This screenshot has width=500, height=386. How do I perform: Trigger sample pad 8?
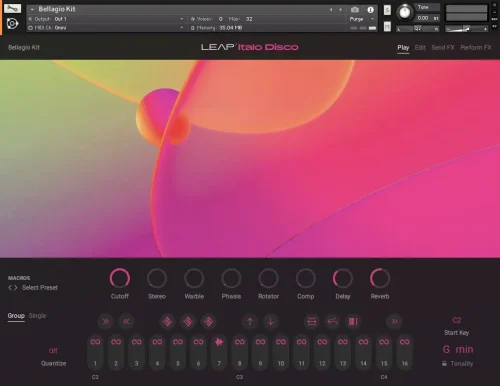(x=240, y=353)
